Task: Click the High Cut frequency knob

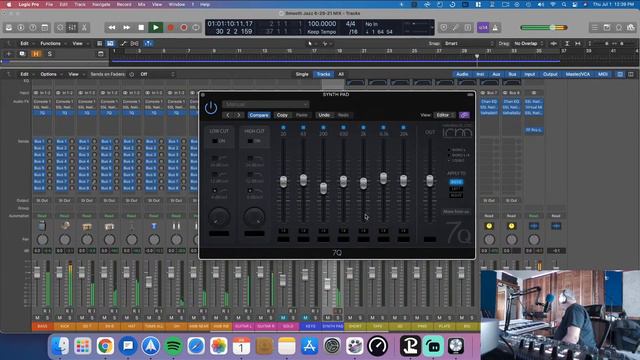Action: coord(254,217)
